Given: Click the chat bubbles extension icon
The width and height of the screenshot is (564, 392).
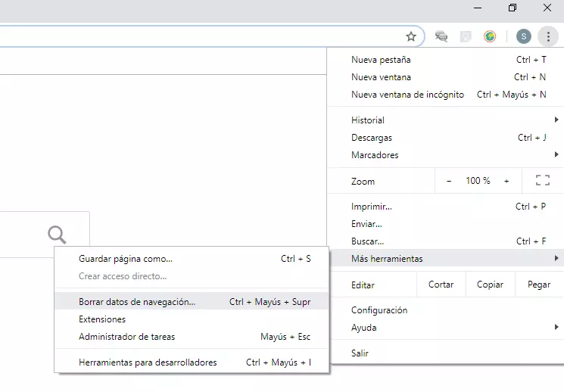Looking at the screenshot, I should pyautogui.click(x=441, y=36).
